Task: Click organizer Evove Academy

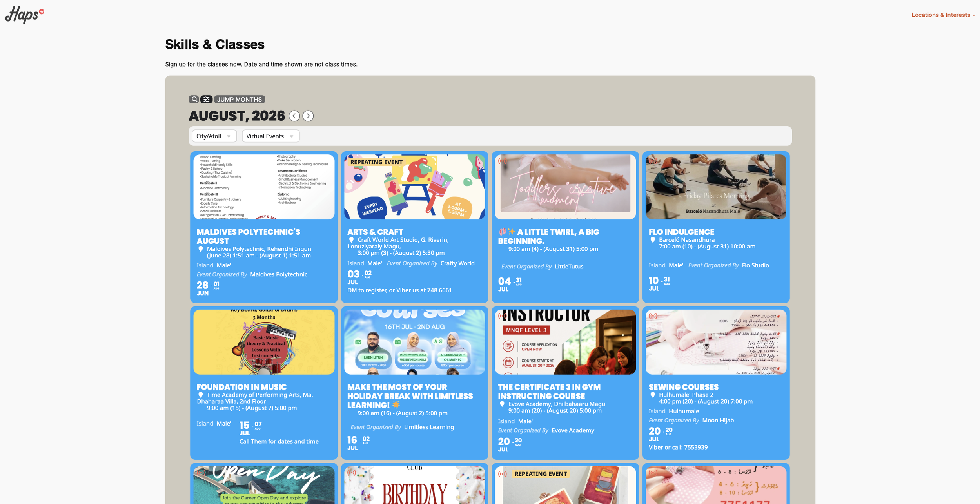Action: [x=573, y=430]
